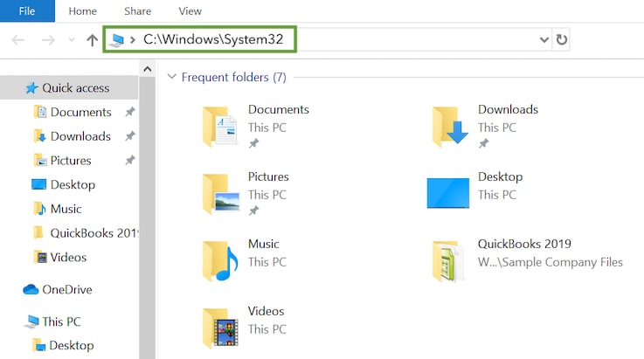Open the File menu tab
This screenshot has width=644, height=359.
(27, 11)
